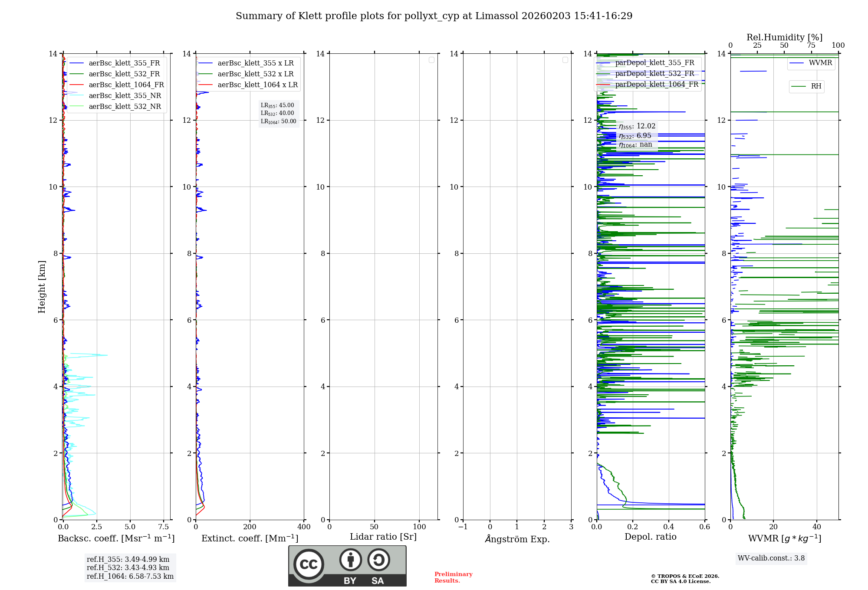Click the LR values annotation box
This screenshot has width=868, height=590.
pos(279,113)
